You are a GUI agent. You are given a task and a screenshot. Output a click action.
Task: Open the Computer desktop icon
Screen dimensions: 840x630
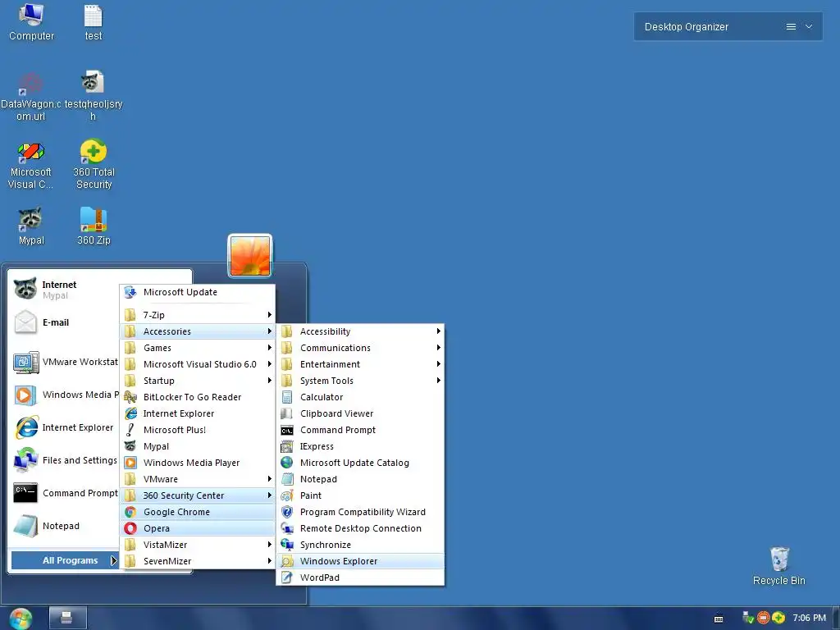coord(31,22)
